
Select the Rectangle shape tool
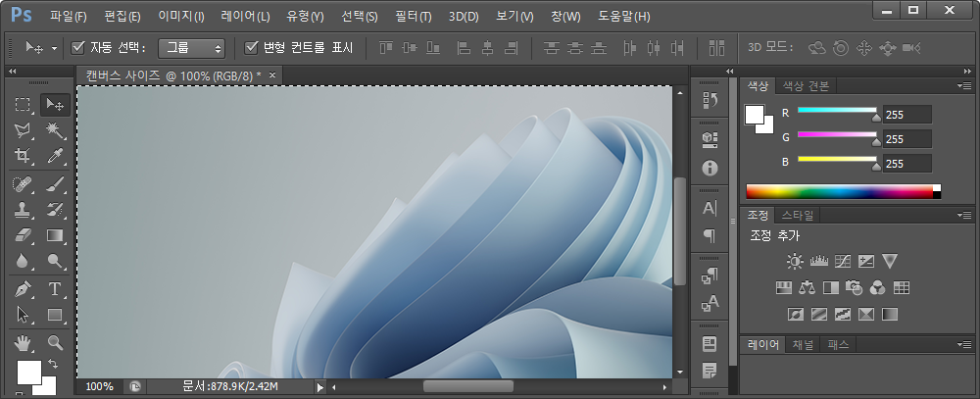coord(55,314)
